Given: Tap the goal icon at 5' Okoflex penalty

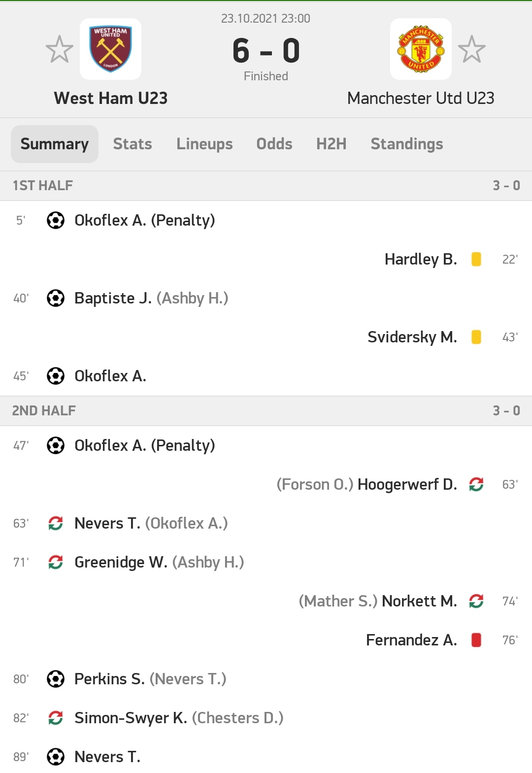Looking at the screenshot, I should [x=56, y=220].
